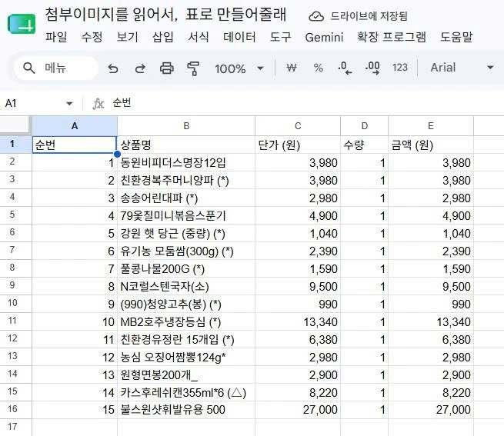Screen dimensions: 504x436
Task: Select cell 친환경복주머니양파 (*)
Action: click(x=186, y=180)
